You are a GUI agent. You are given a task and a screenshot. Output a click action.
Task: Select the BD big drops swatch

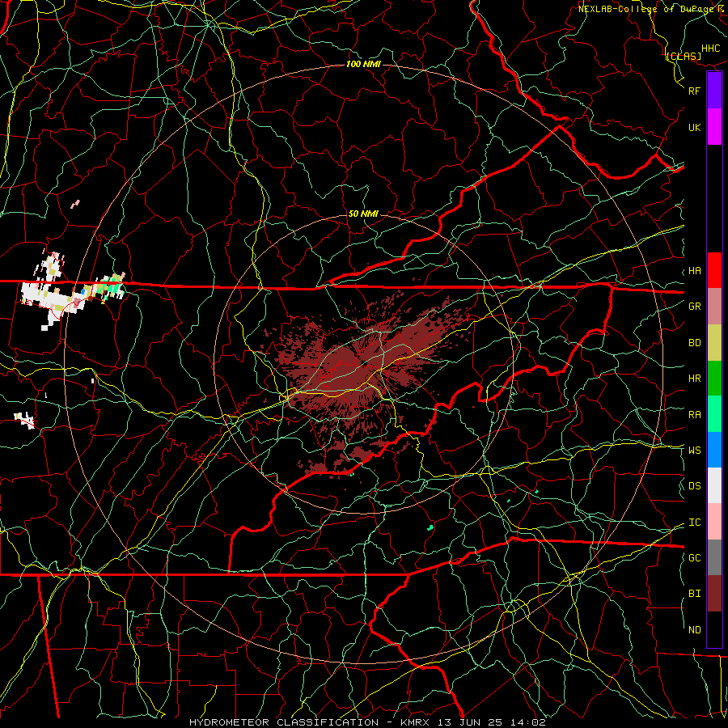coord(714,343)
